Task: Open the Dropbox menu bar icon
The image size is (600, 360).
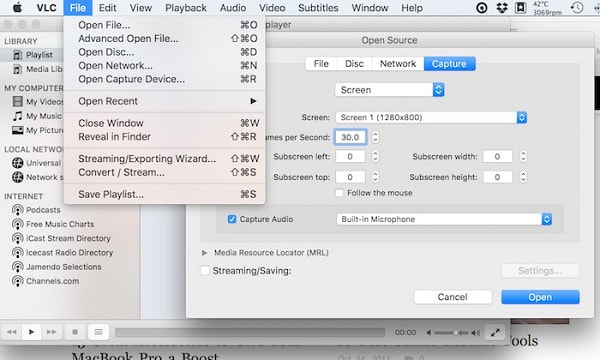Action: click(x=502, y=8)
